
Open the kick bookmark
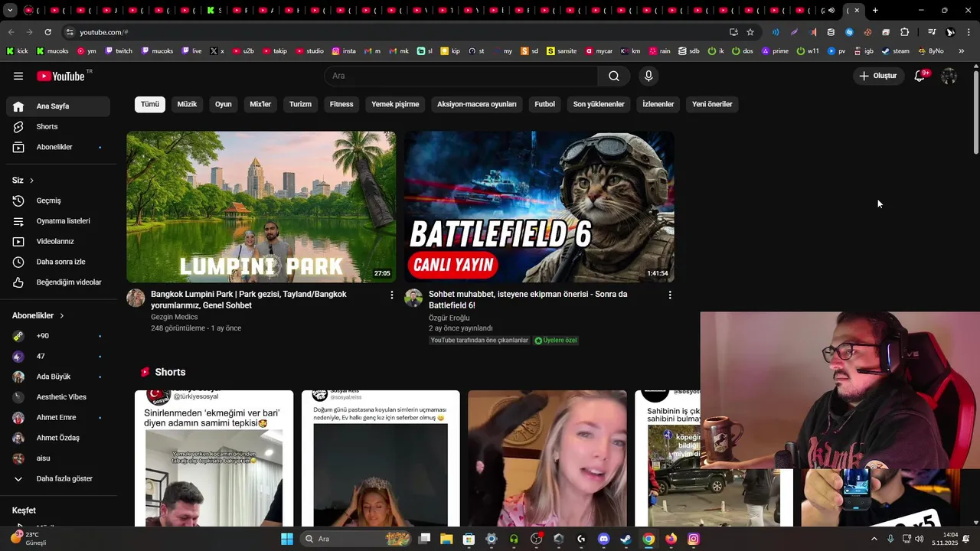tap(17, 51)
